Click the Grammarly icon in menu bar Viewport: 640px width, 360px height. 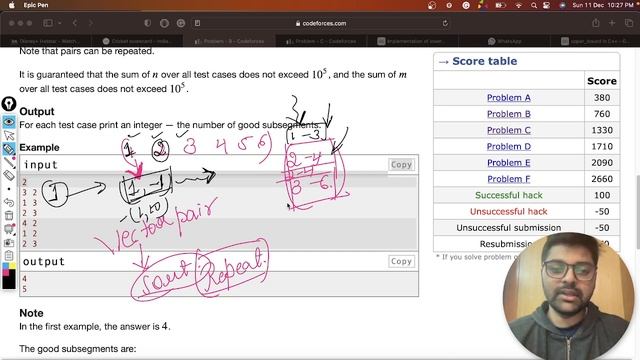tap(466, 5)
